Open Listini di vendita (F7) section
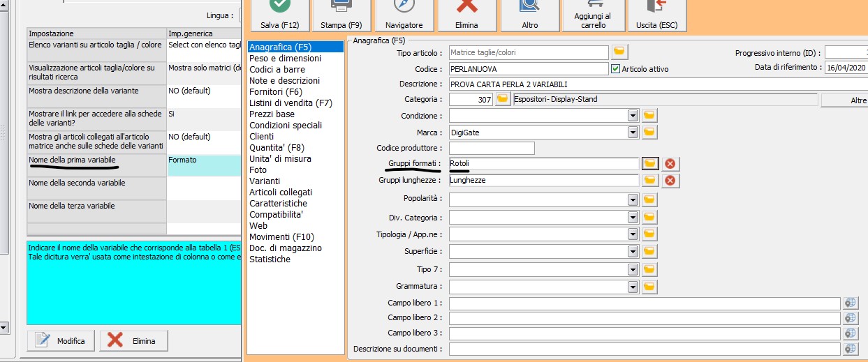This screenshot has width=868, height=362. [290, 103]
